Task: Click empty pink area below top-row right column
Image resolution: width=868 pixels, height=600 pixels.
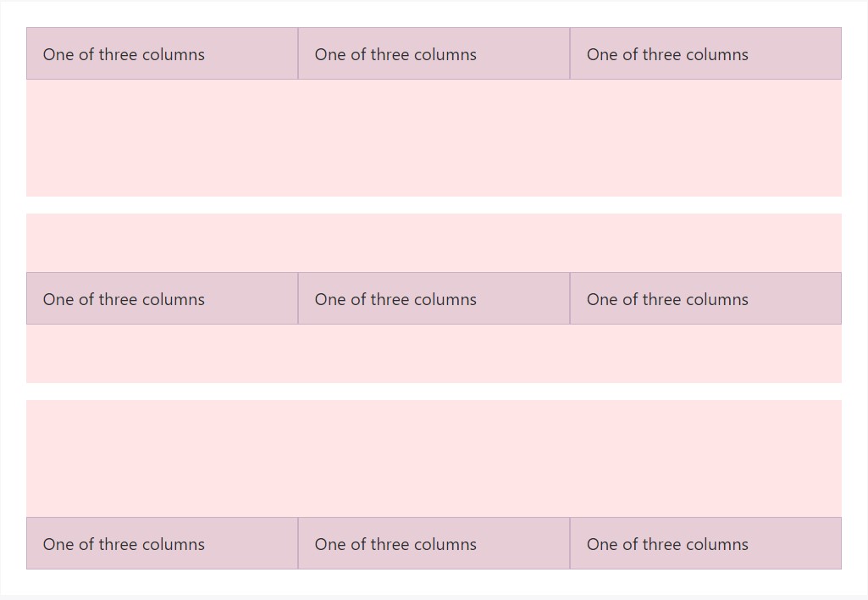Action: coord(705,137)
